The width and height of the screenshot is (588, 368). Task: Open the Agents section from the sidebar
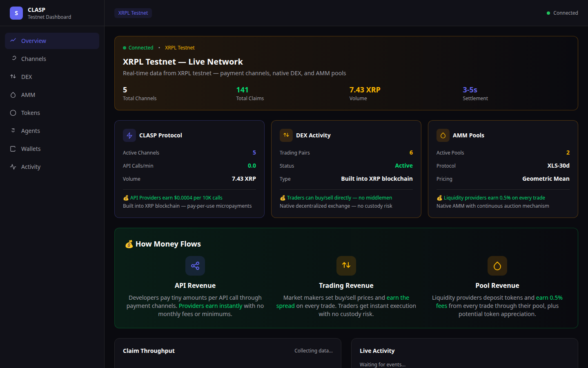coord(30,130)
